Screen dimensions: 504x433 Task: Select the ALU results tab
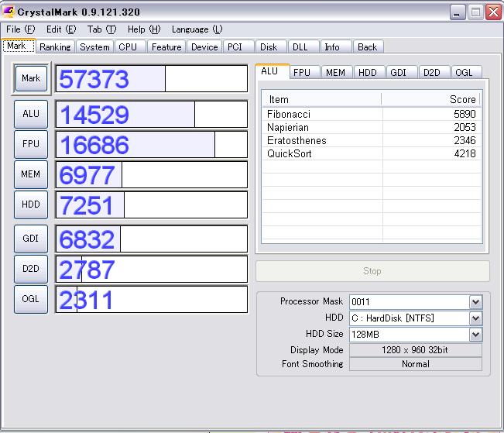273,71
